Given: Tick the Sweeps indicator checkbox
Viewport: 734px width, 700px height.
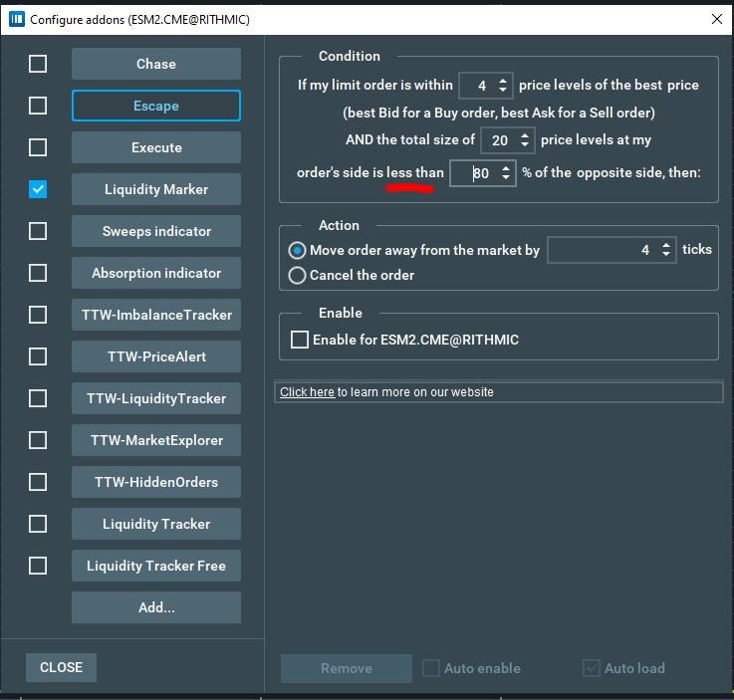Looking at the screenshot, I should 38,231.
